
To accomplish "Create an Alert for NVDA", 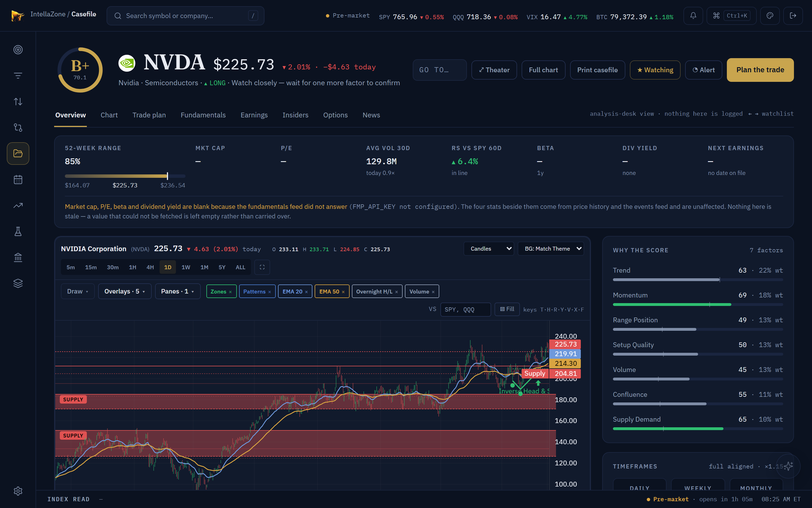I will (x=703, y=70).
